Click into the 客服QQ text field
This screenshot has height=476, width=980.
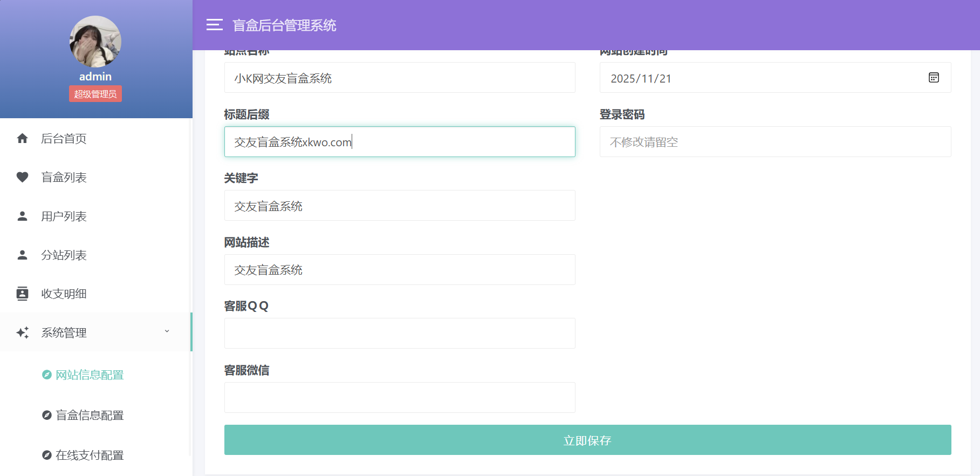tap(400, 334)
